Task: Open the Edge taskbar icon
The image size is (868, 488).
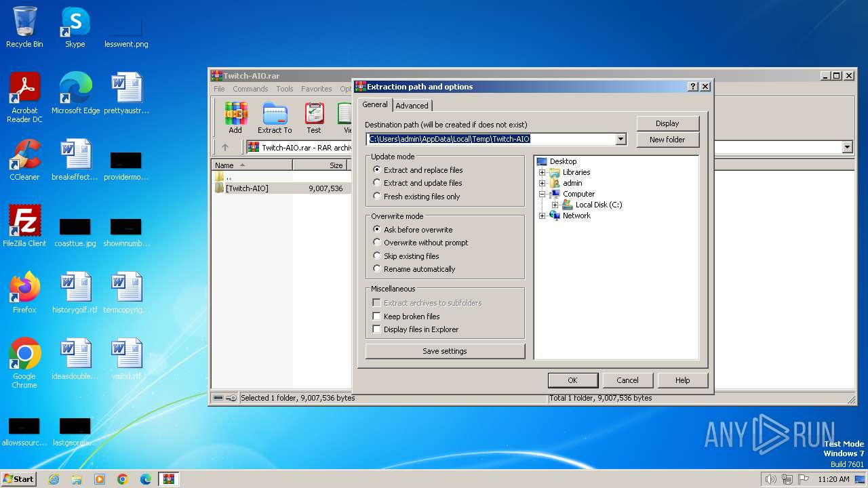Action: 146,479
